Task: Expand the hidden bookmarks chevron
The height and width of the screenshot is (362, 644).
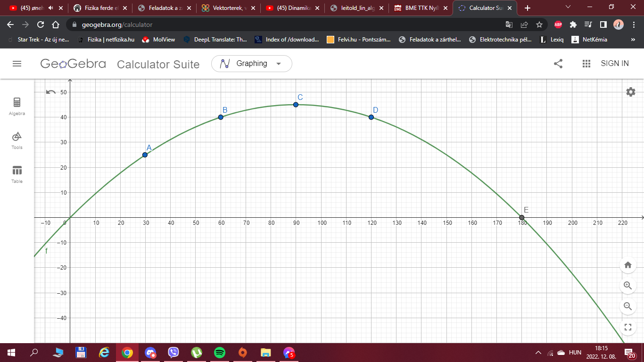Action: pyautogui.click(x=633, y=40)
